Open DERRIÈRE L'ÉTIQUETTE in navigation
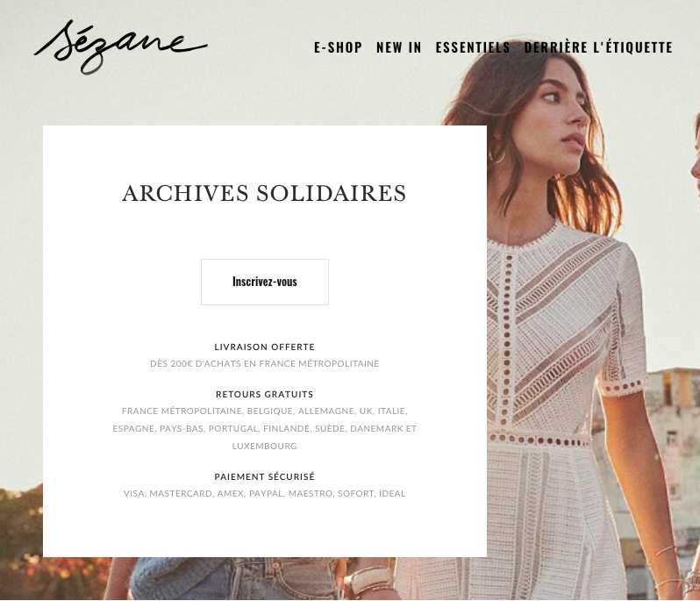 [x=598, y=47]
